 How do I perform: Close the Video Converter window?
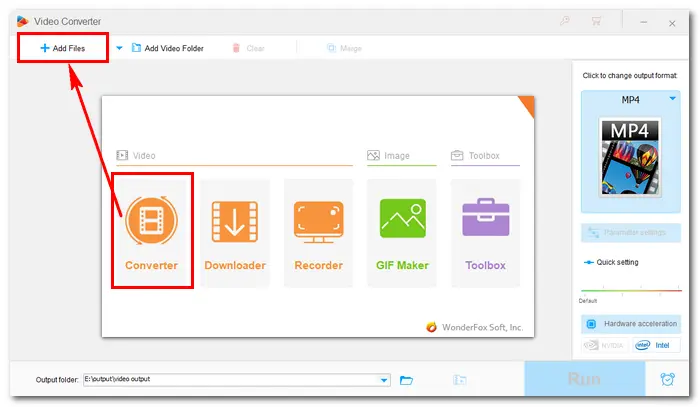click(x=672, y=23)
